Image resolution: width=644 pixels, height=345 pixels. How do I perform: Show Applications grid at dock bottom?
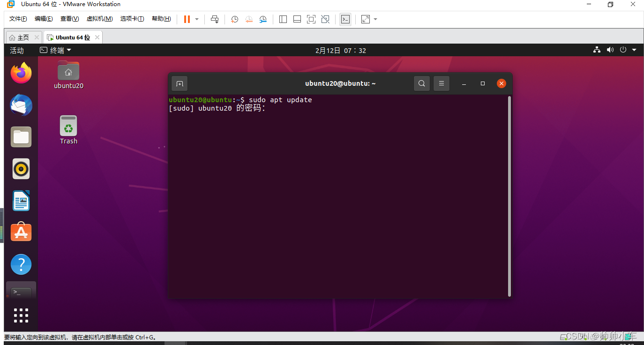tap(21, 315)
